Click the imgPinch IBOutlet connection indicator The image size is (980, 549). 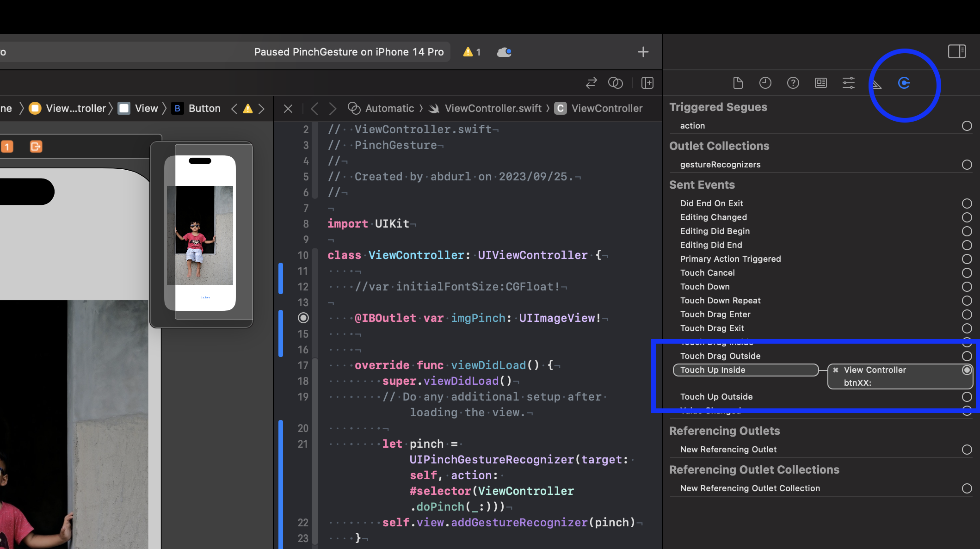(303, 318)
